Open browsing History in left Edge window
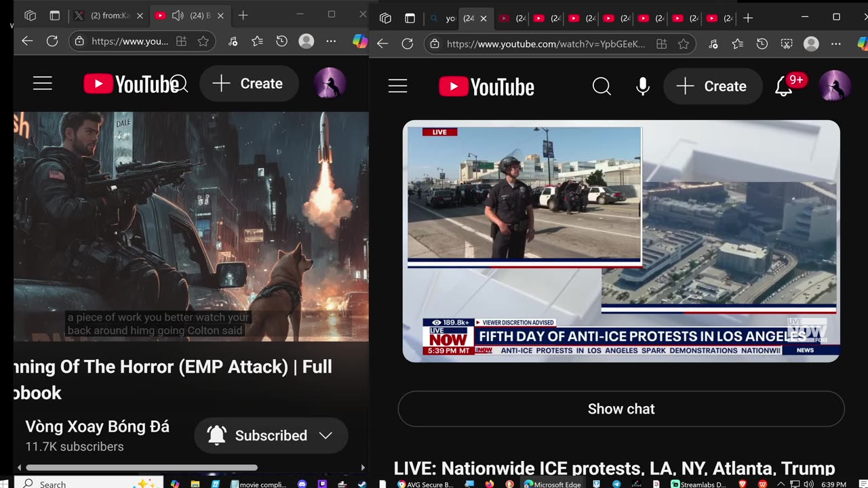 (282, 41)
